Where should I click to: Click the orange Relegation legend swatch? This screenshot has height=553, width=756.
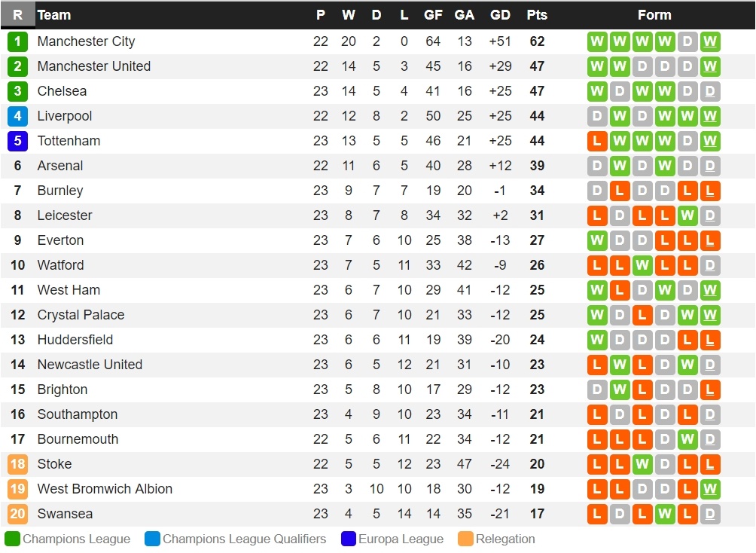tap(465, 539)
